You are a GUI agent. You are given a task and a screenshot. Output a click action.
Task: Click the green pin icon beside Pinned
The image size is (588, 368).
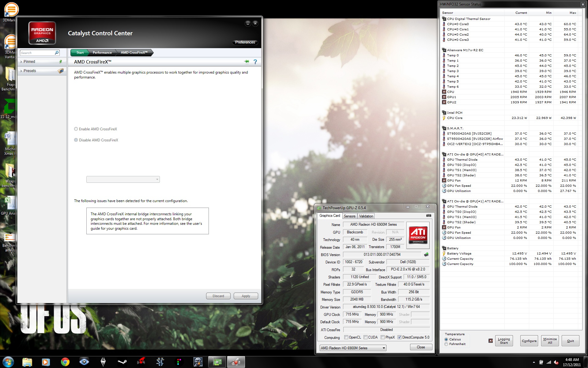pyautogui.click(x=61, y=62)
